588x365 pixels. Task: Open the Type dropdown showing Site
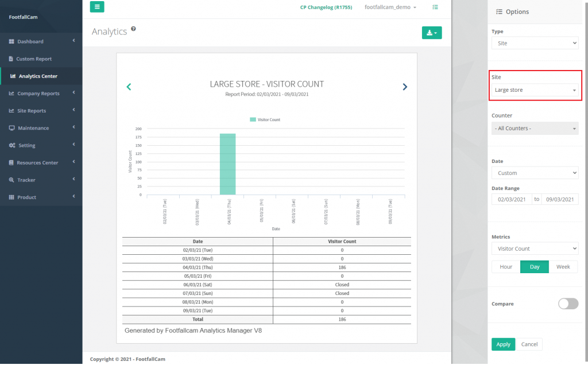[x=535, y=43]
